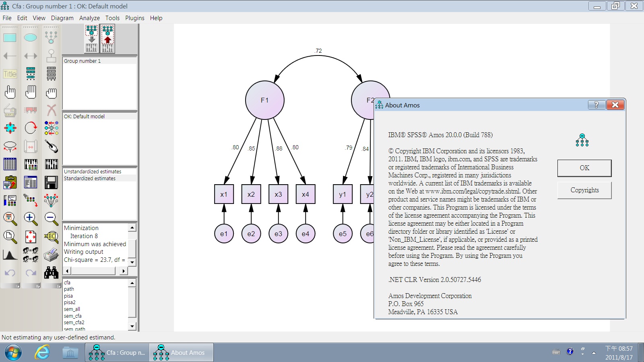
Task: Open the Plugins menu
Action: [135, 18]
